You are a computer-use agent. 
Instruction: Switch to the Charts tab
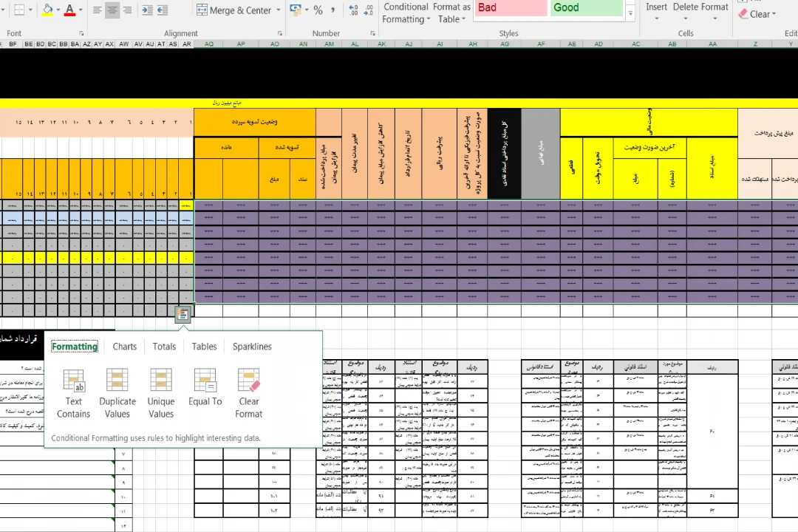(x=124, y=347)
